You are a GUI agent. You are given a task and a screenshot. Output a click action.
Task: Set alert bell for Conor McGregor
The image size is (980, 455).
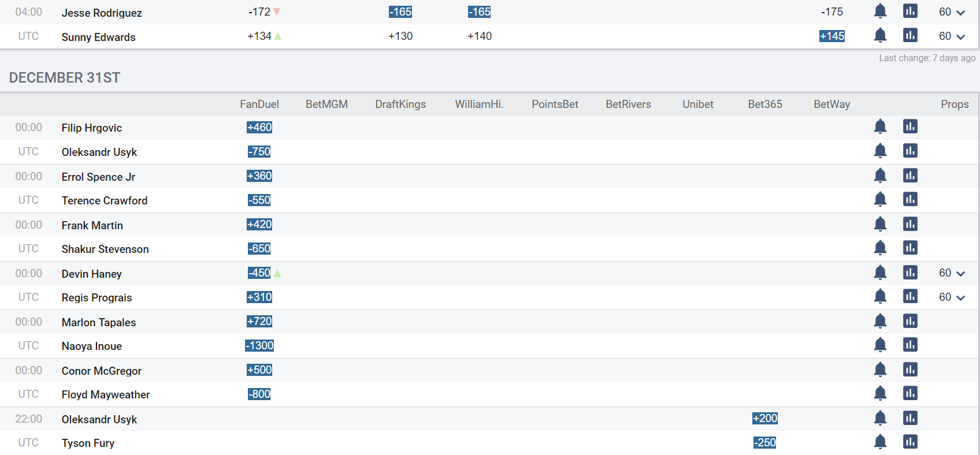880,370
